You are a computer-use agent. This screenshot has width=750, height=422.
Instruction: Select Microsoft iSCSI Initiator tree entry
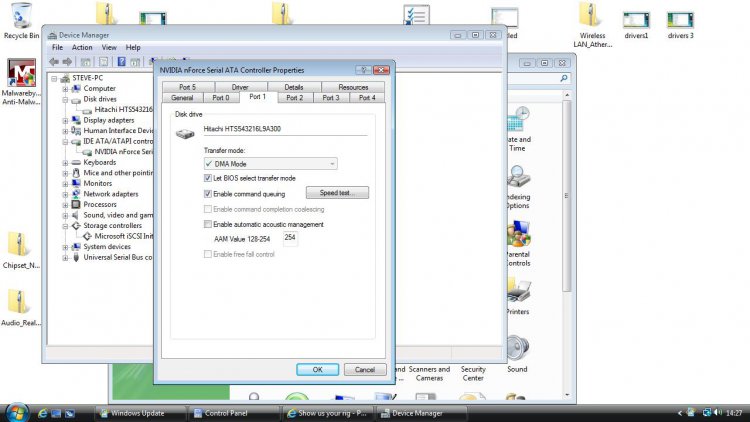click(x=118, y=236)
